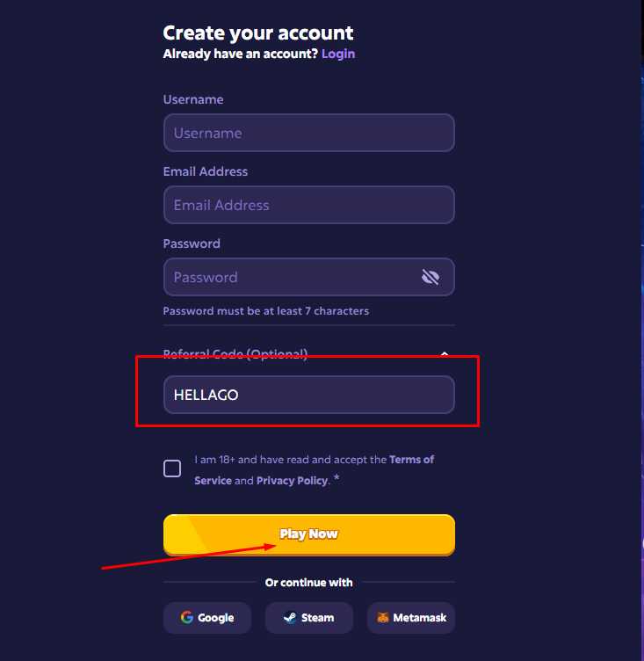Click the Referral Code (Optional) label
This screenshot has width=644, height=661.
coord(235,354)
